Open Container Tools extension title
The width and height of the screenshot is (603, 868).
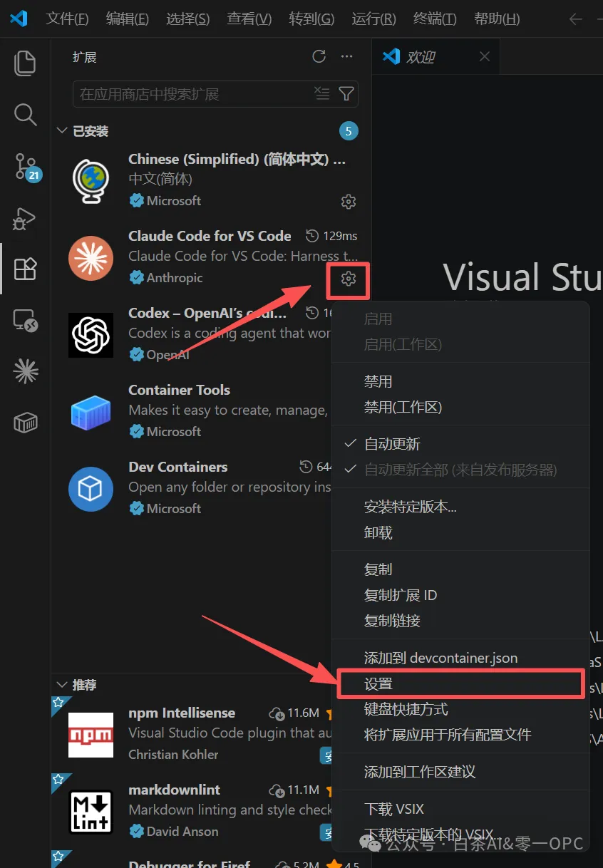179,390
